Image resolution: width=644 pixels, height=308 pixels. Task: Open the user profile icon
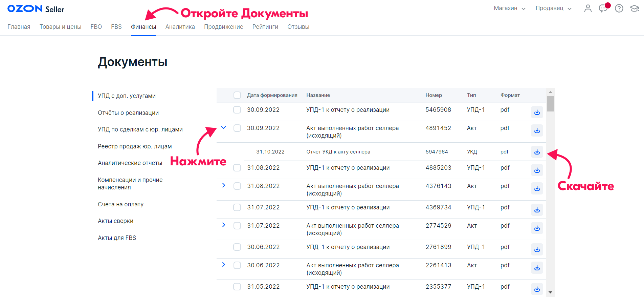coord(588,8)
